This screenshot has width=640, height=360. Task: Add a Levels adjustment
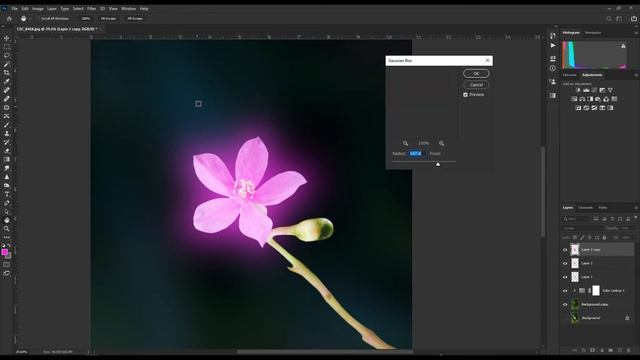[586, 90]
